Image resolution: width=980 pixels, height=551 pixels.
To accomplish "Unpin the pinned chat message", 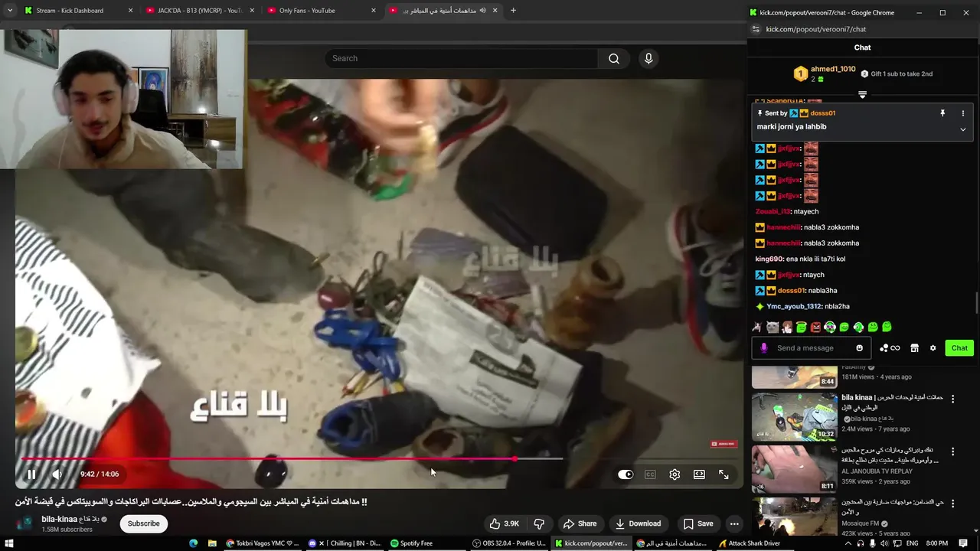I will pyautogui.click(x=942, y=113).
